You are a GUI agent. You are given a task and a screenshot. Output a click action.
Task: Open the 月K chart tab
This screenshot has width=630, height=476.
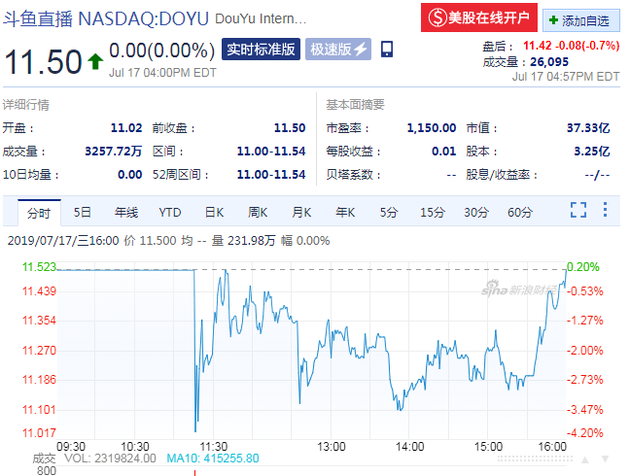[301, 212]
